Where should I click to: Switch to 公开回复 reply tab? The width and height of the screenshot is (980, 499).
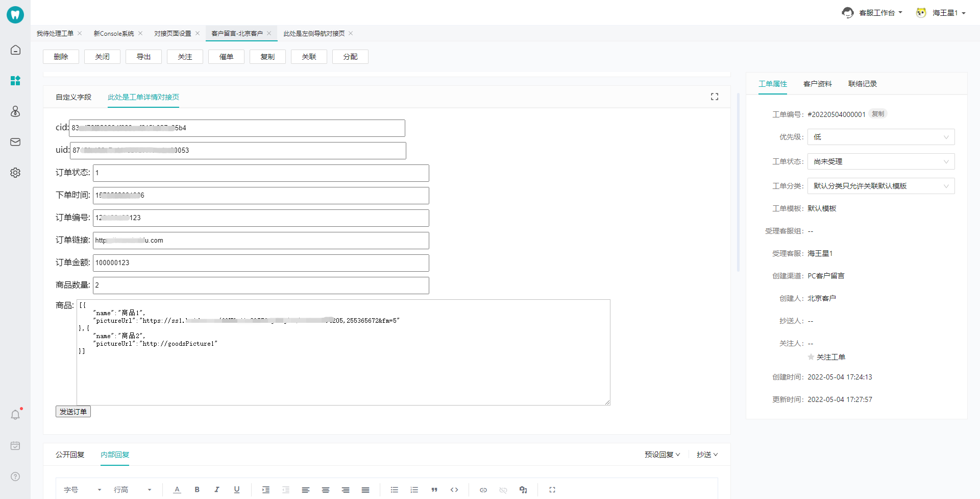[x=70, y=455]
